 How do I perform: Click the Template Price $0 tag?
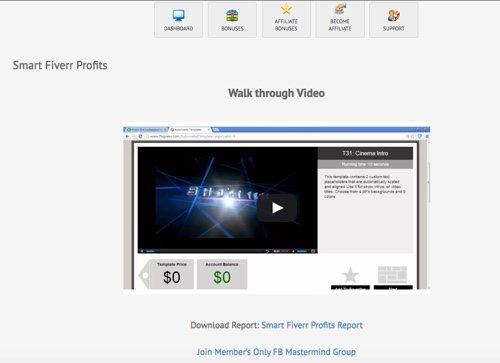166,274
